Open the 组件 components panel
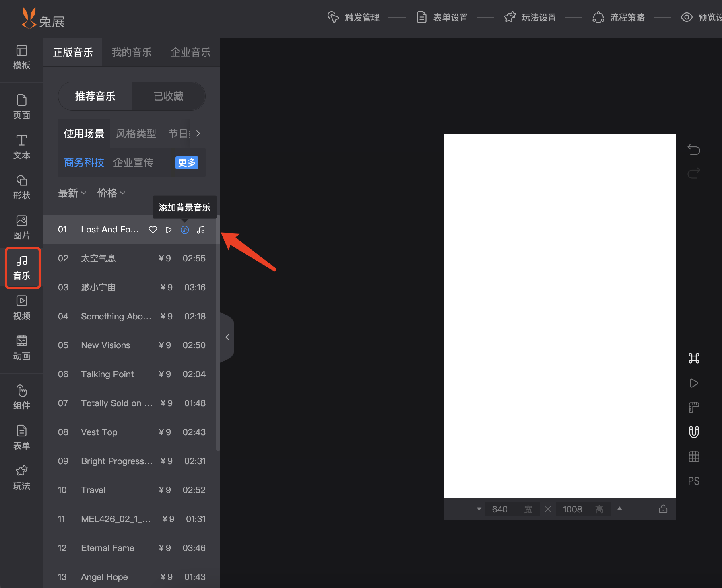Image resolution: width=722 pixels, height=588 pixels. tap(22, 397)
